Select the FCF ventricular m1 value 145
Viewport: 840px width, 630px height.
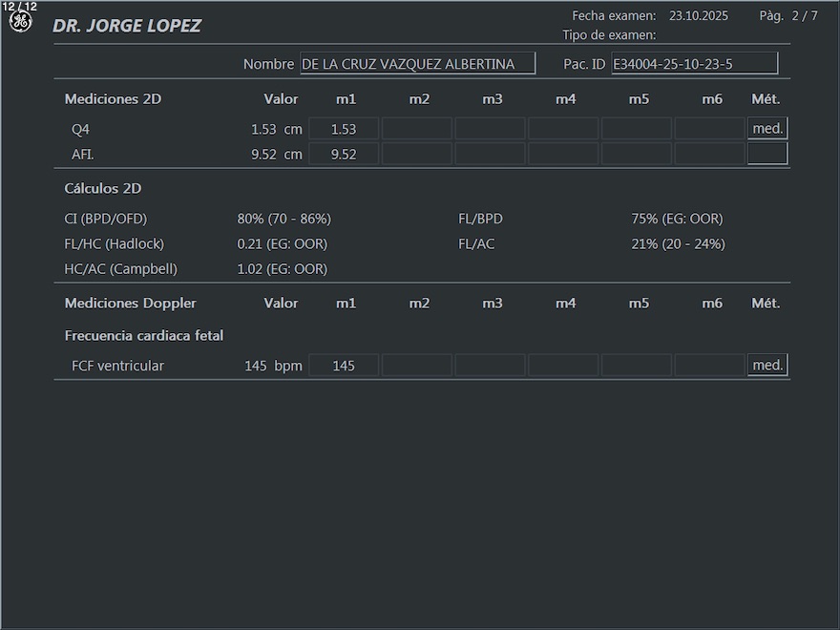tap(344, 366)
